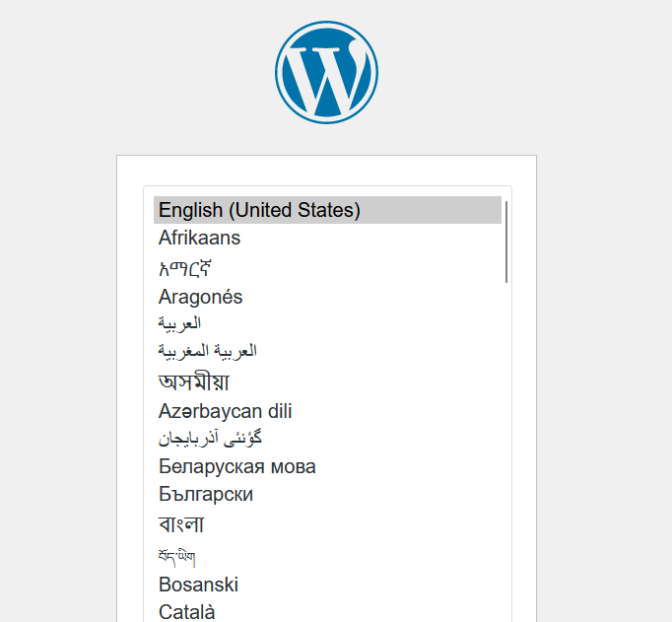Select the Tibetan (བོད་ཡིག) language entry
The height and width of the screenshot is (622, 672).
pos(176,557)
